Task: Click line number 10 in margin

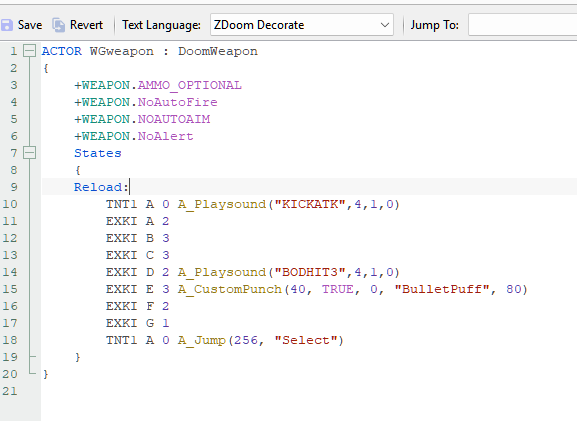Action: [x=10, y=204]
